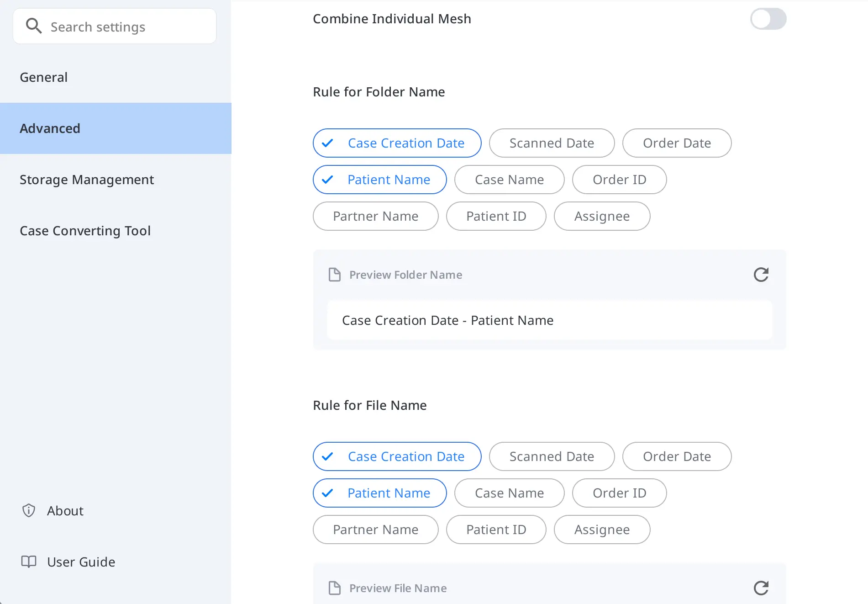Click the Case Creation Date - Patient Name preview text
Screen dimensions: 868x604
[x=447, y=320]
